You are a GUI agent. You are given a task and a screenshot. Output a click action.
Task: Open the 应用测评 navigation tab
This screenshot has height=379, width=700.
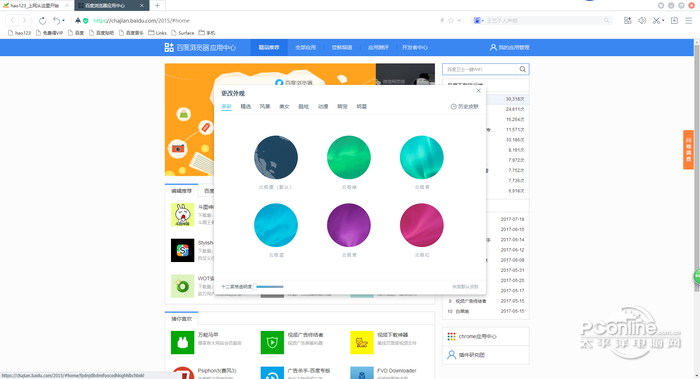(378, 47)
